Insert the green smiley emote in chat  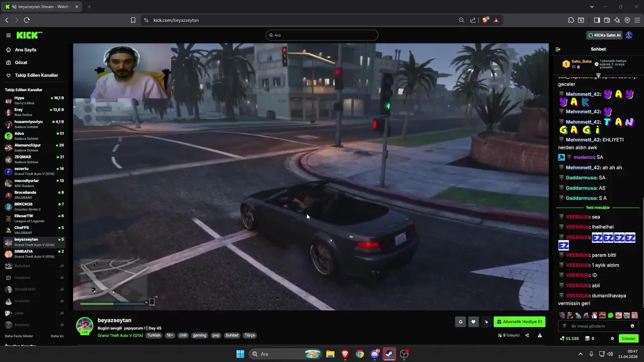(x=610, y=315)
